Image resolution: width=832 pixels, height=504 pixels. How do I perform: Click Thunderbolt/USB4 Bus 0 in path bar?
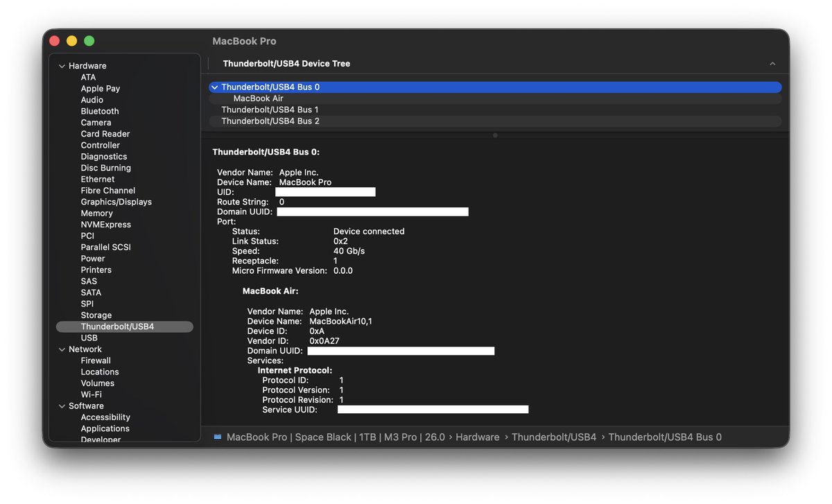tap(665, 437)
